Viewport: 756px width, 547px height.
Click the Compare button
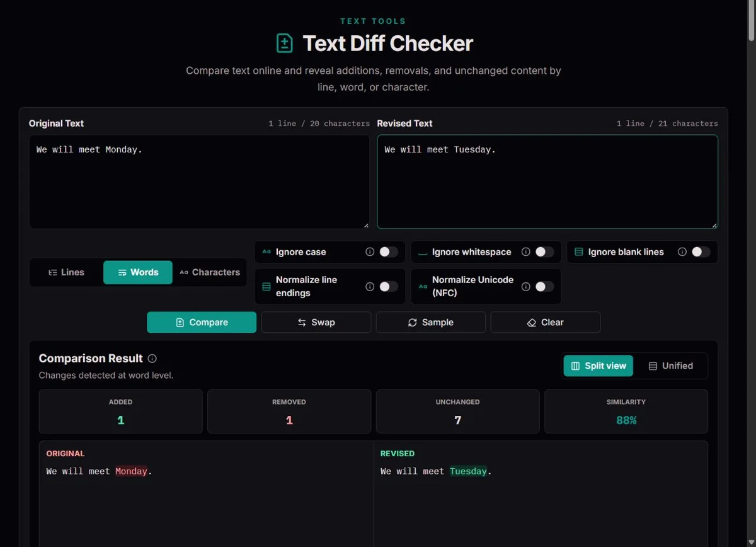202,322
